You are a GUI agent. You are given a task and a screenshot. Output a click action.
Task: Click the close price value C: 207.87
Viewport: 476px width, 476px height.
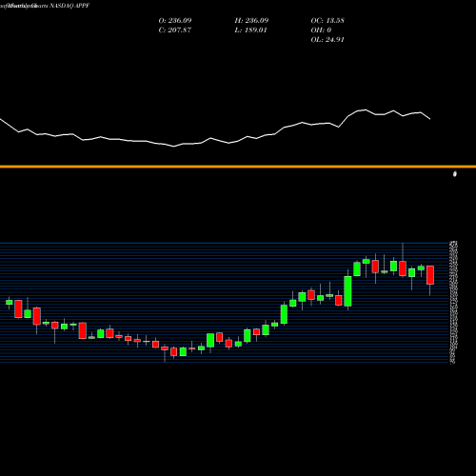coord(175,30)
